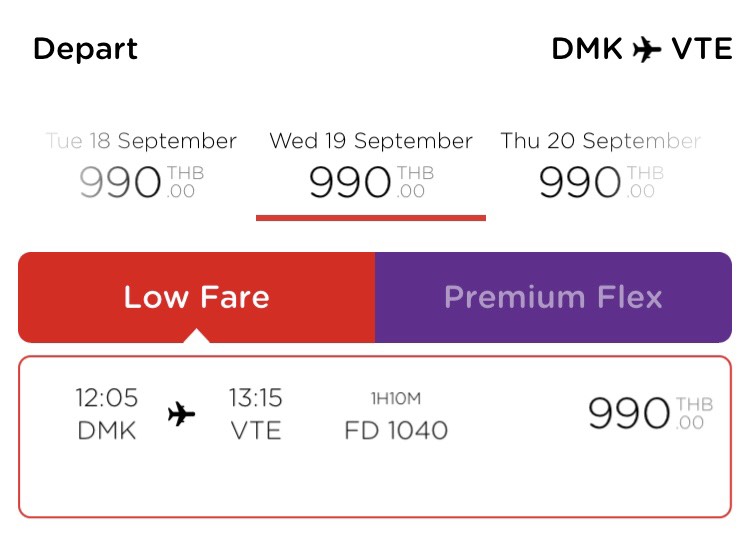Select the Wed 19 September date

[371, 141]
